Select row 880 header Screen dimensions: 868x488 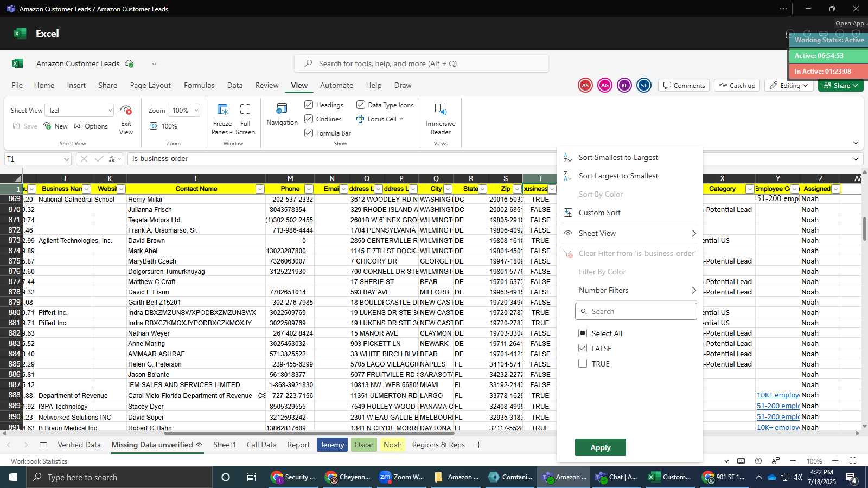coord(11,312)
